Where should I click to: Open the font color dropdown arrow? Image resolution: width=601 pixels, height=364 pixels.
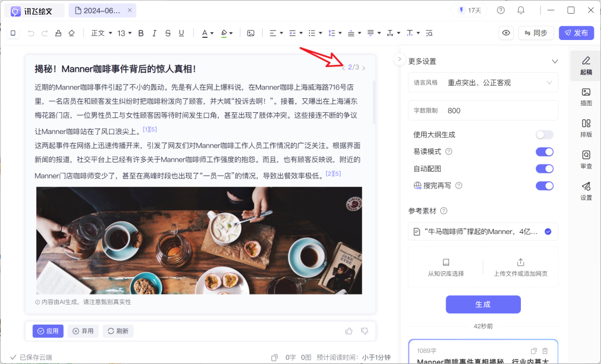(x=212, y=33)
